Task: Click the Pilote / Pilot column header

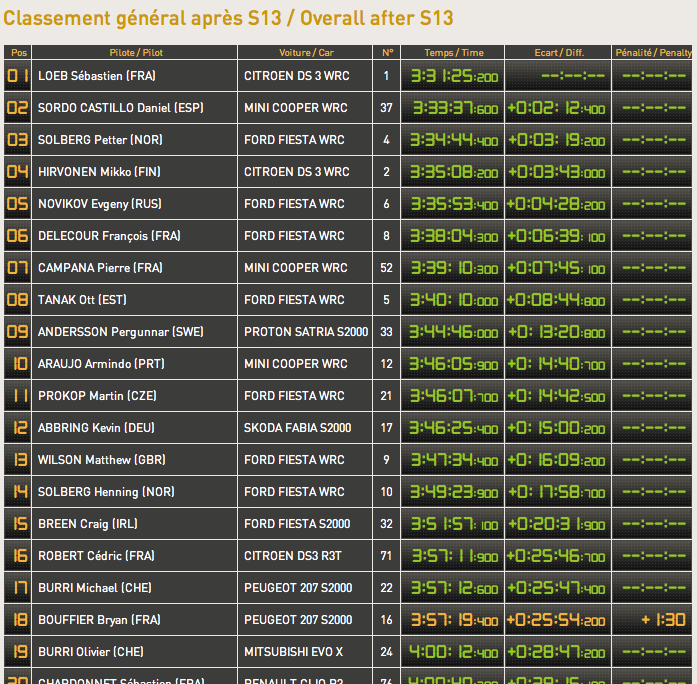Action: coord(135,52)
